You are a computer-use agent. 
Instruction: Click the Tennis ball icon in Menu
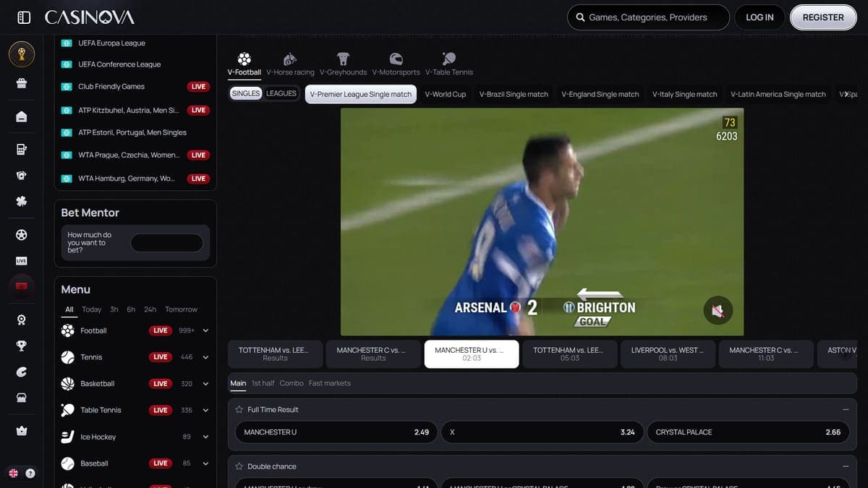click(68, 357)
